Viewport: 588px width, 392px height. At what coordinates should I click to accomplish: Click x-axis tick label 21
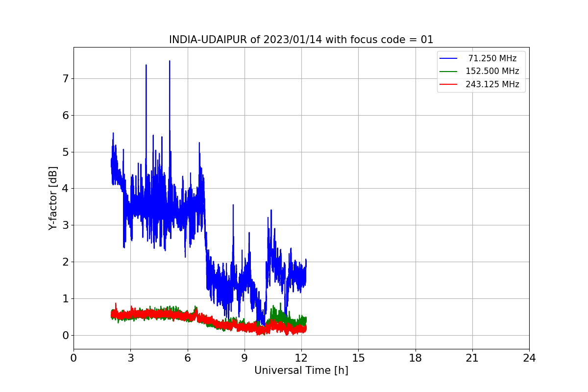472,358
